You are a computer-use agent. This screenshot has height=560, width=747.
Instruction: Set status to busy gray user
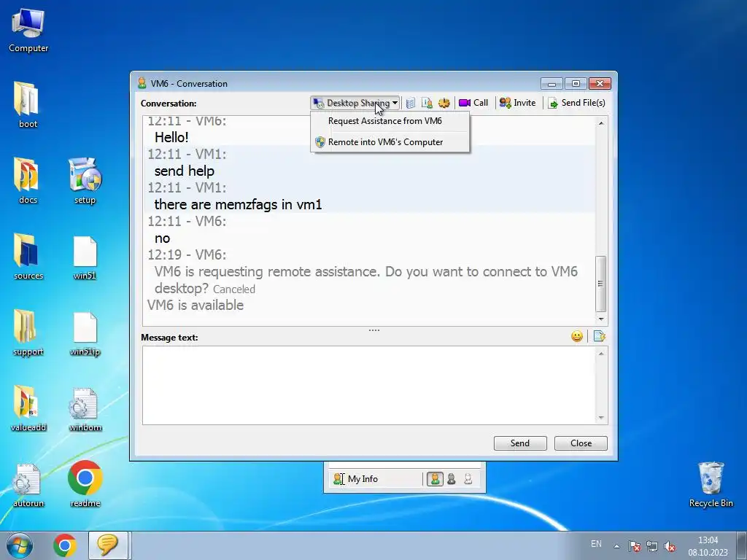tap(452, 479)
